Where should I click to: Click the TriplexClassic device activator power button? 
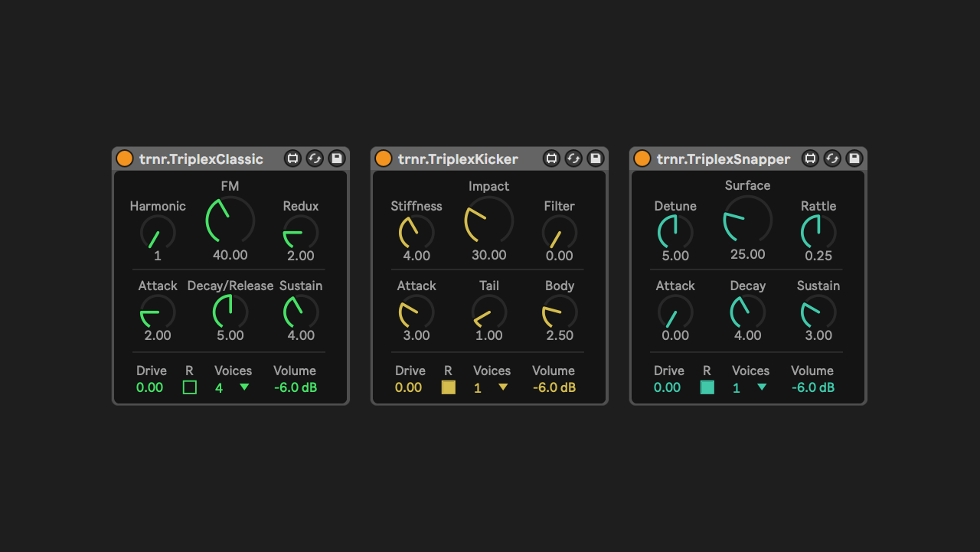(125, 158)
